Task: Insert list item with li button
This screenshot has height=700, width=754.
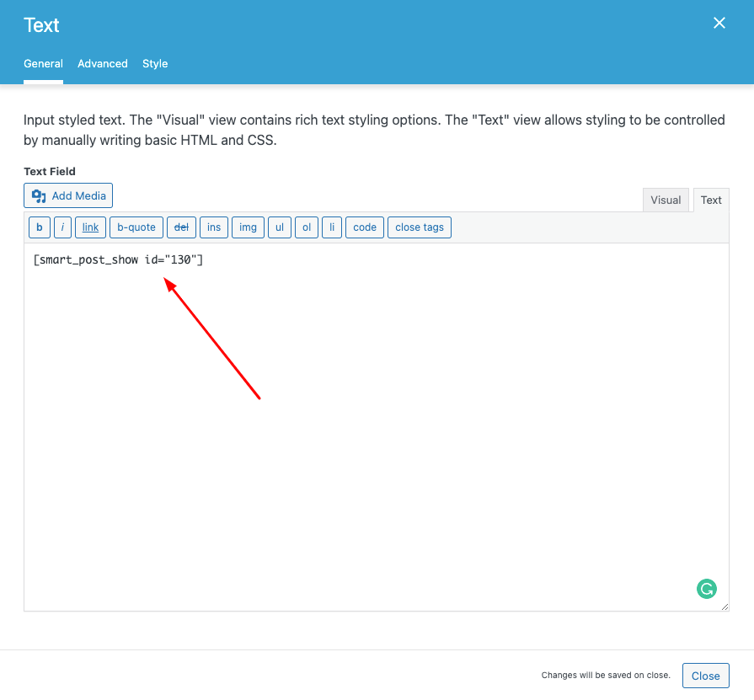Action: (332, 227)
